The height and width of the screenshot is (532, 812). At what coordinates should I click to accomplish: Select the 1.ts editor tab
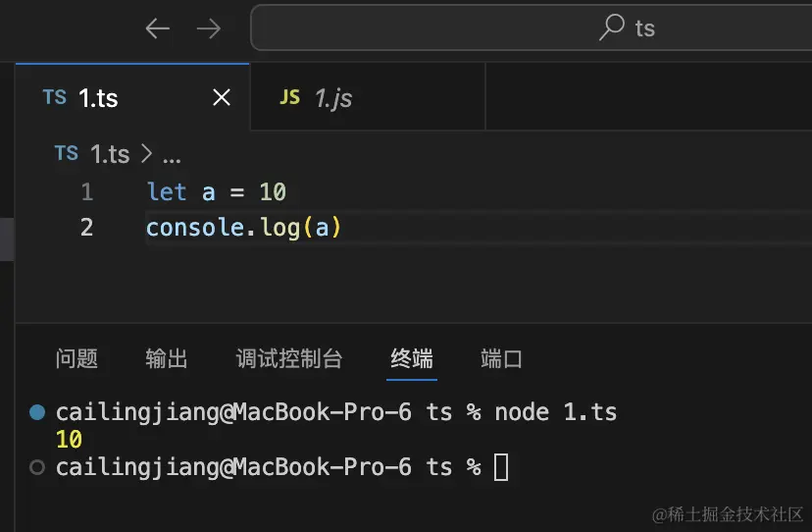98,98
